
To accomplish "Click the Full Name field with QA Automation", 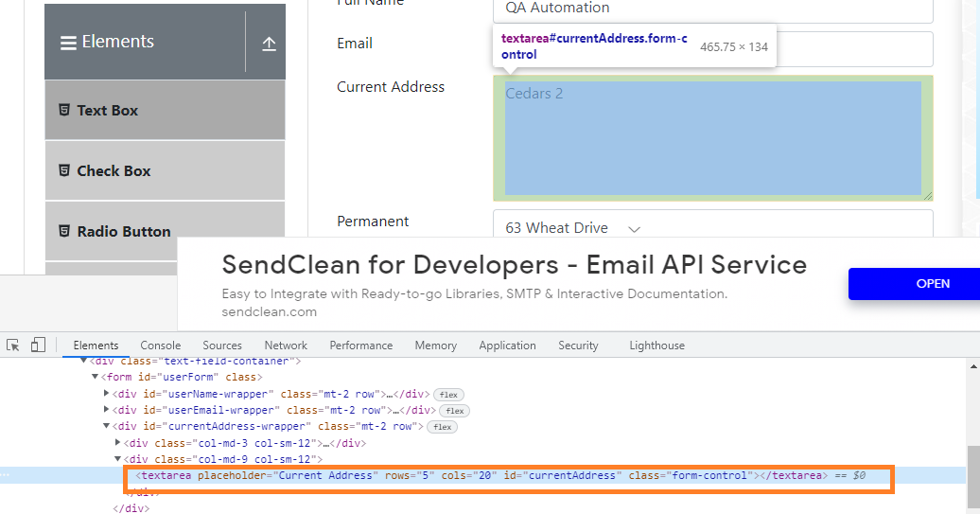I will (713, 9).
